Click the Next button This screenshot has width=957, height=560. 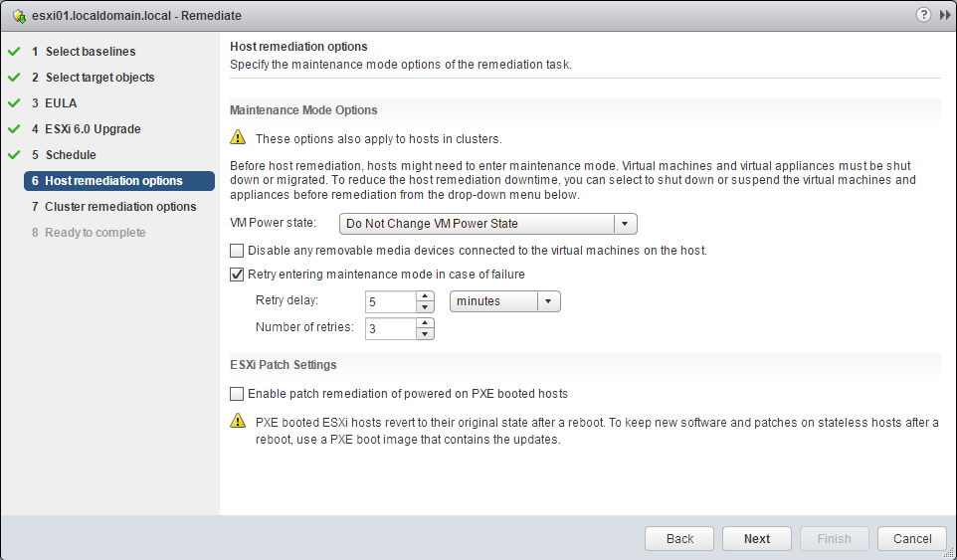756,538
